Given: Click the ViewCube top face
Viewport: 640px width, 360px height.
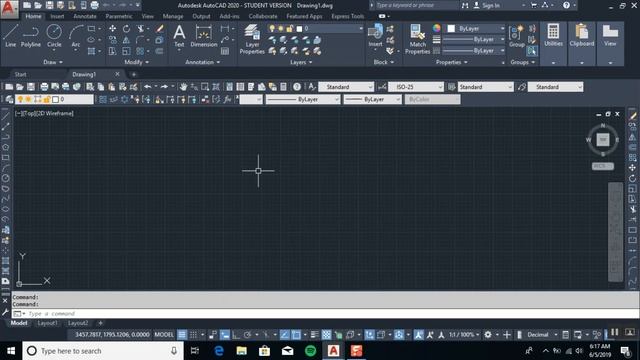Looking at the screenshot, I should click(603, 140).
